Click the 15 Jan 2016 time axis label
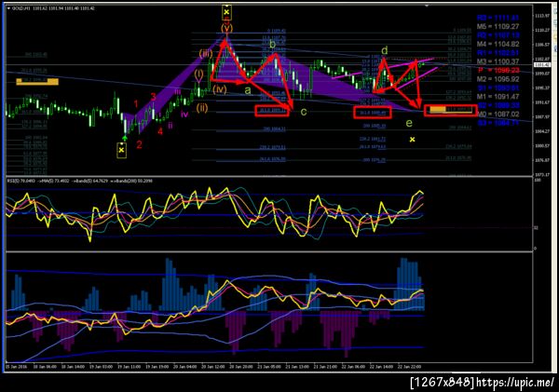Viewport: 559px width, 392px height. pos(17,367)
